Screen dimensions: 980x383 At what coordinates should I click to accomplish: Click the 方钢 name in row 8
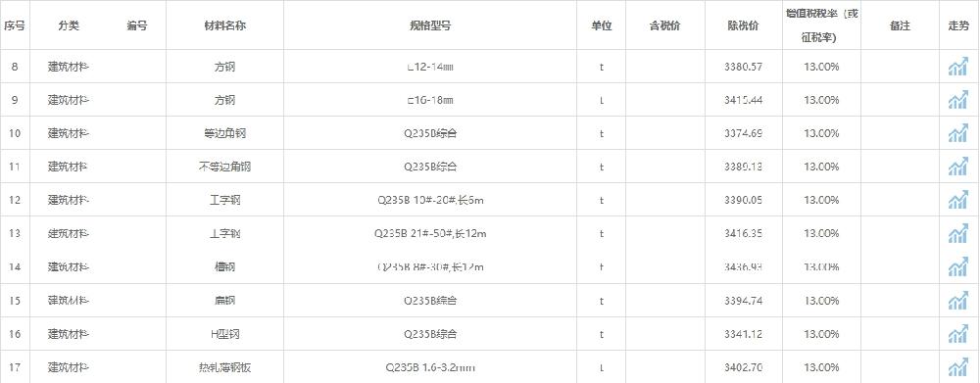tap(224, 67)
